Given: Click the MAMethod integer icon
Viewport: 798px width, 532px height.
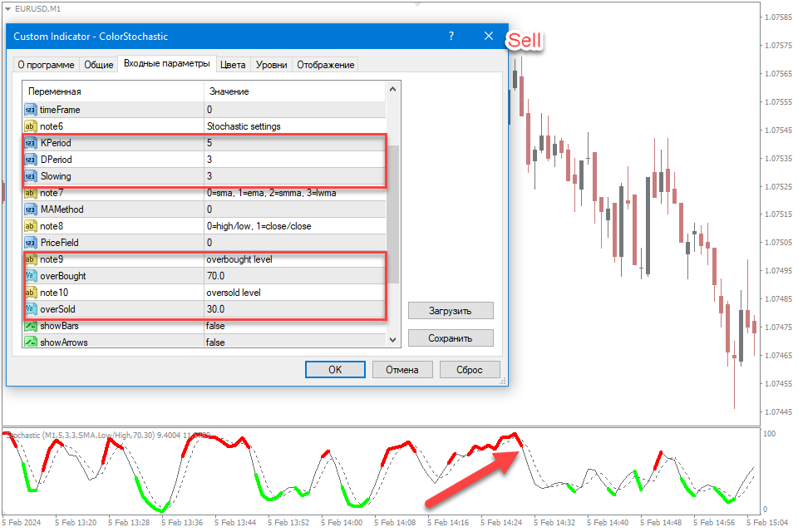Looking at the screenshot, I should [31, 209].
